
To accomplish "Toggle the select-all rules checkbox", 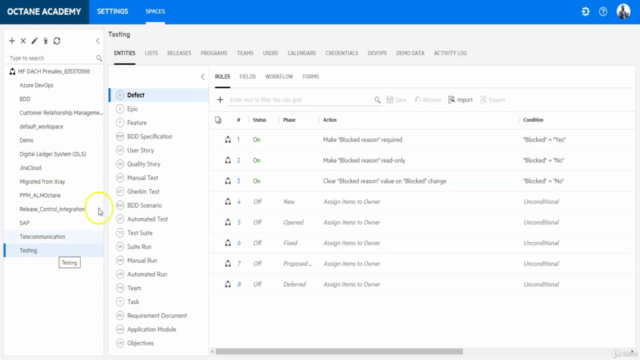I will 218,120.
